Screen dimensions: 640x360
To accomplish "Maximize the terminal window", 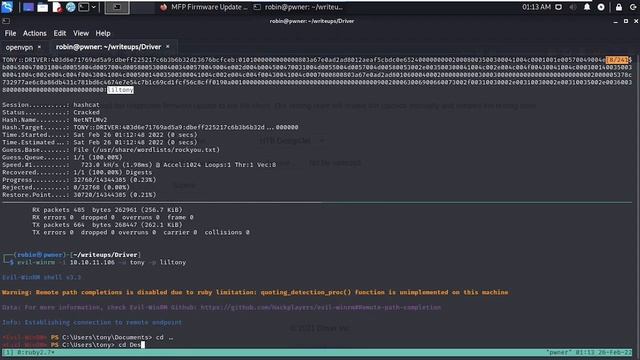I will click(626, 21).
